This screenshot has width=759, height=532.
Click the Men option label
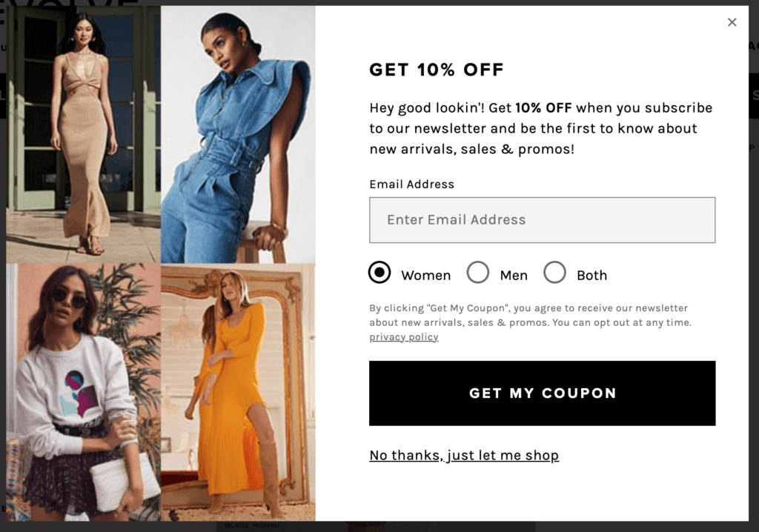[x=514, y=276]
